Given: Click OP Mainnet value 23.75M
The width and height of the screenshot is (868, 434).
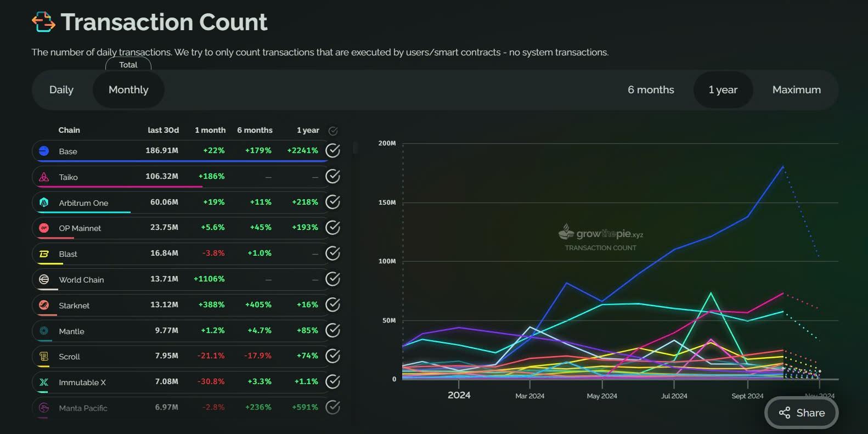Looking at the screenshot, I should 164,227.
